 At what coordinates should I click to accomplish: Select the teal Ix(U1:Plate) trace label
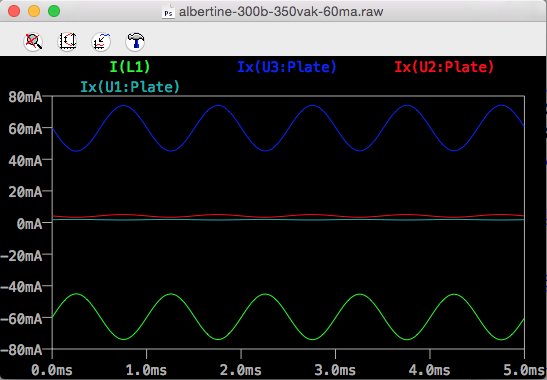pos(130,87)
